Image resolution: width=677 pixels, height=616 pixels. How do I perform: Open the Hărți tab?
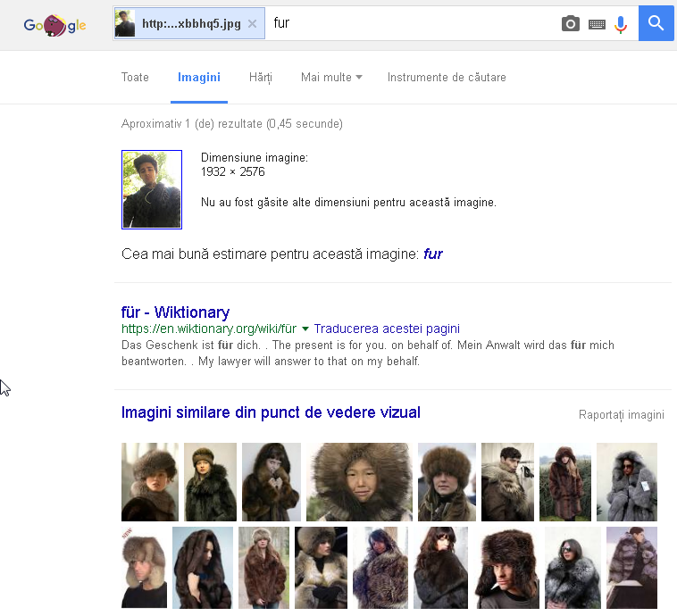(x=261, y=78)
